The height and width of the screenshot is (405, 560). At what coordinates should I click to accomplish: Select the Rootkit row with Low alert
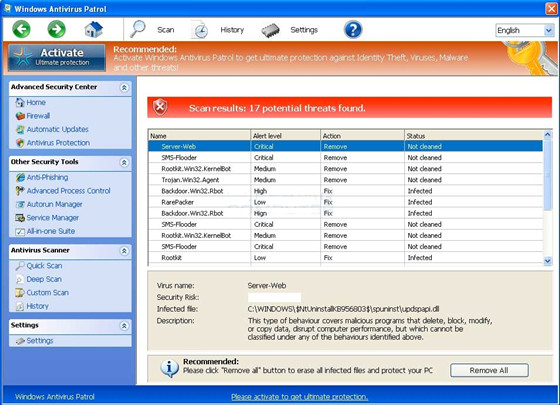[x=345, y=258]
